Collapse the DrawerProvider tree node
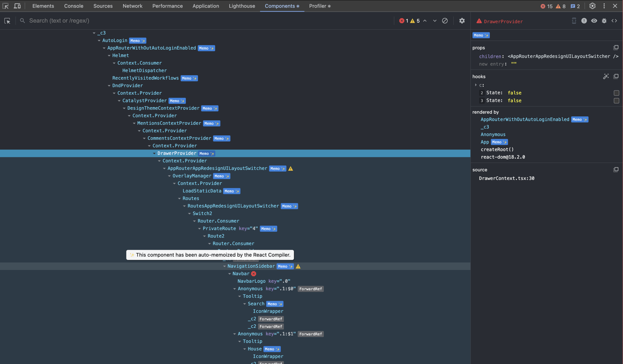623x364 pixels. tap(154, 153)
